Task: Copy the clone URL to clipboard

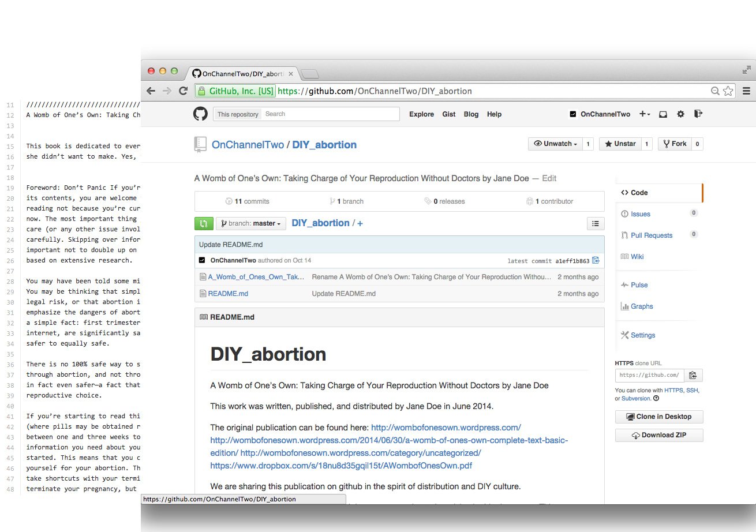Action: [x=693, y=375]
